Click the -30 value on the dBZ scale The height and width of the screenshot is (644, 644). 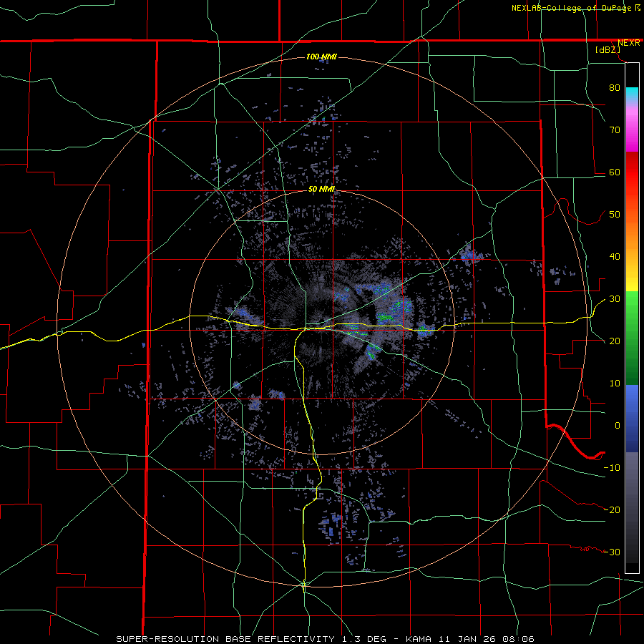click(612, 552)
